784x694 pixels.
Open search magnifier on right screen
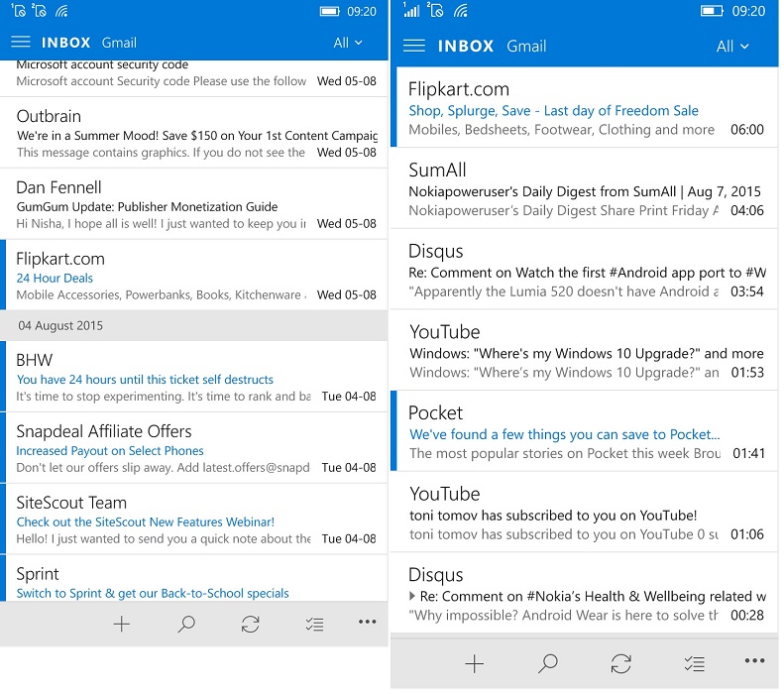[547, 663]
